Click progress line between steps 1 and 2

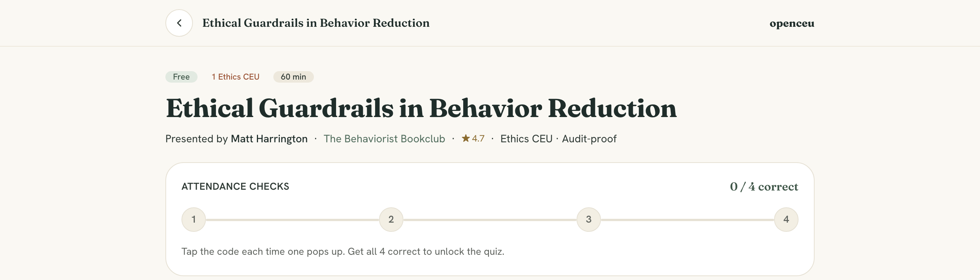(292, 220)
